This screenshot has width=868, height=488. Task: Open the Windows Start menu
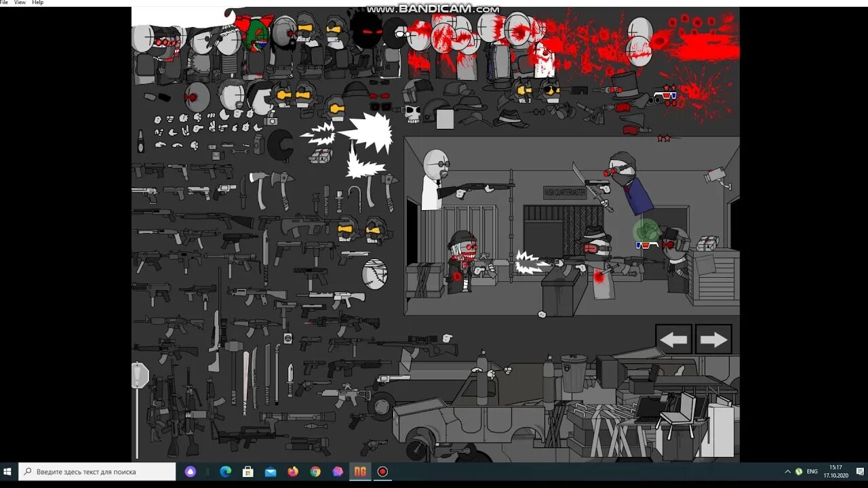coord(9,472)
